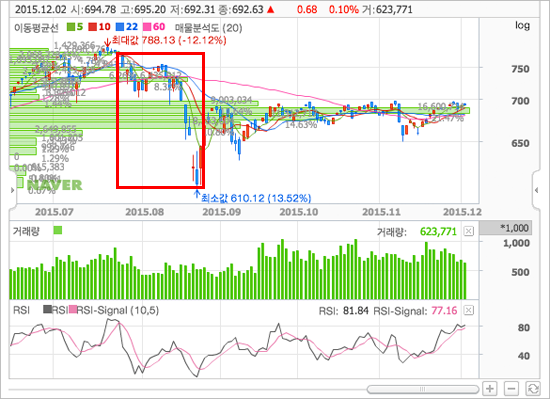Click the 매물분석도 (20) label
This screenshot has width=550, height=399.
click(x=209, y=27)
